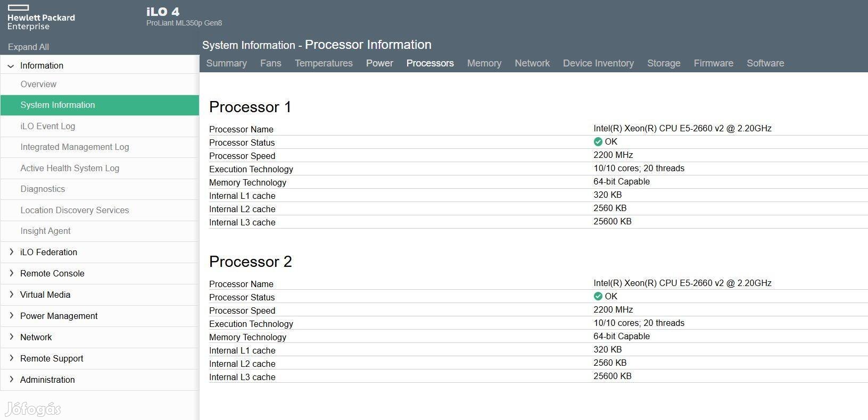
Task: Click the Processor 2 heading
Action: 250,262
